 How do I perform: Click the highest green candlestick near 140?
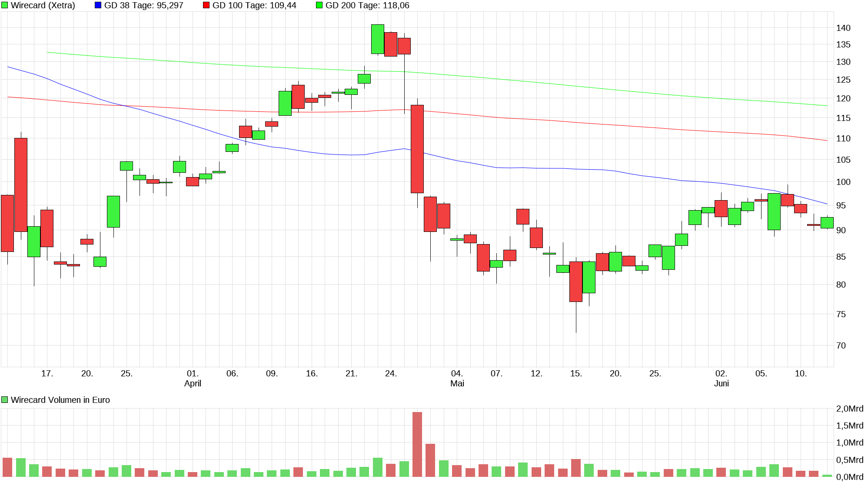pyautogui.click(x=377, y=39)
